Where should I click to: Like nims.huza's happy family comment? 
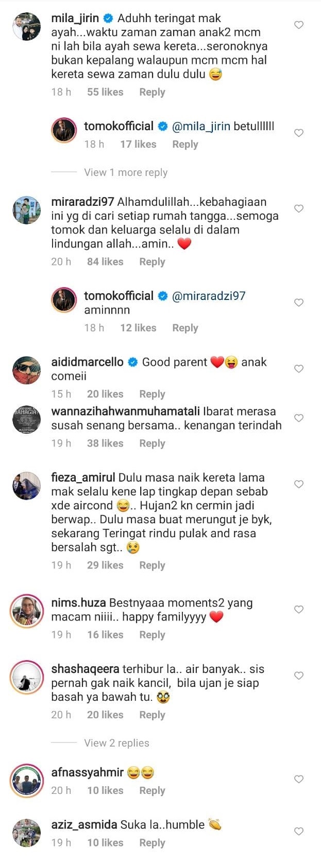click(299, 609)
